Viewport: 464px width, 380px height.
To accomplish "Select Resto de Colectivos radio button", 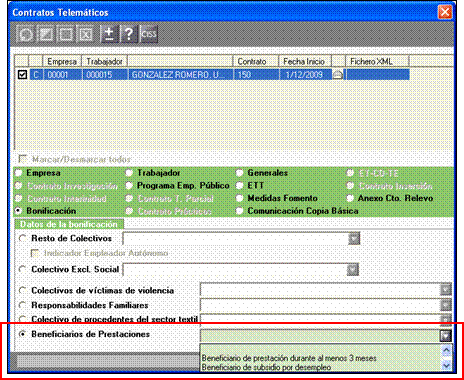I will 23,239.
